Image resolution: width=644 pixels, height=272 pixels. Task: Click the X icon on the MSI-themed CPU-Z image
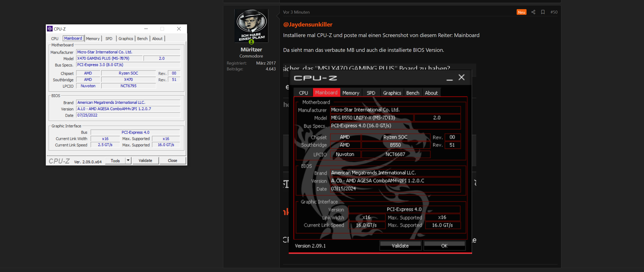461,77
